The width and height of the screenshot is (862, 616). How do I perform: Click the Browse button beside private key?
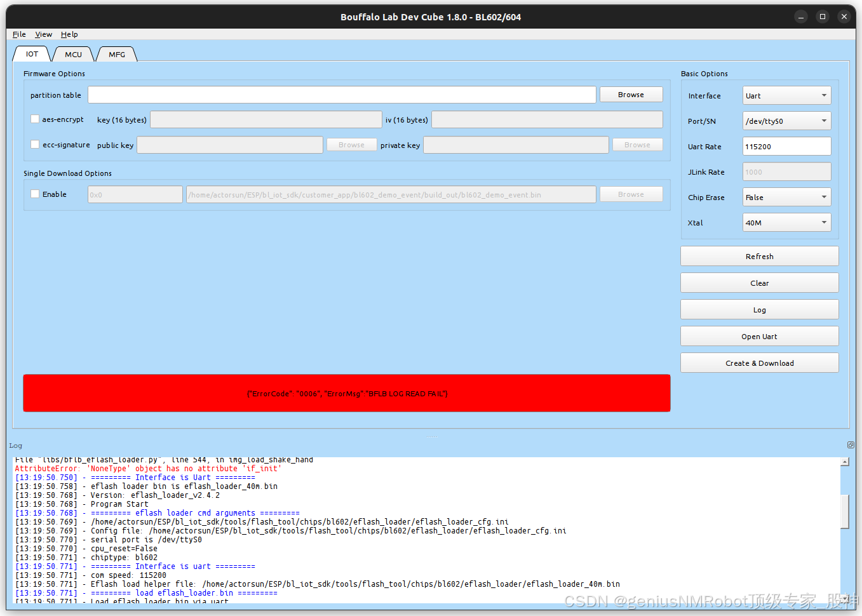pos(637,145)
